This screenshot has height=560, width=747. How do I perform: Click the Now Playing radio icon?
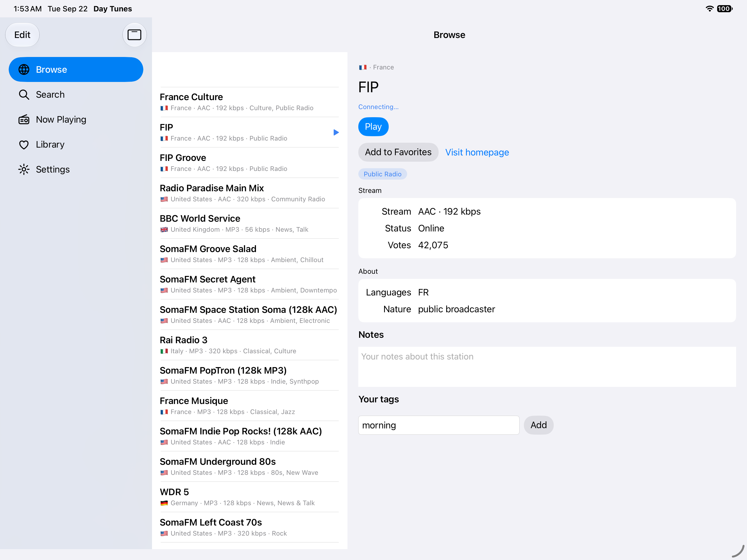click(x=24, y=119)
